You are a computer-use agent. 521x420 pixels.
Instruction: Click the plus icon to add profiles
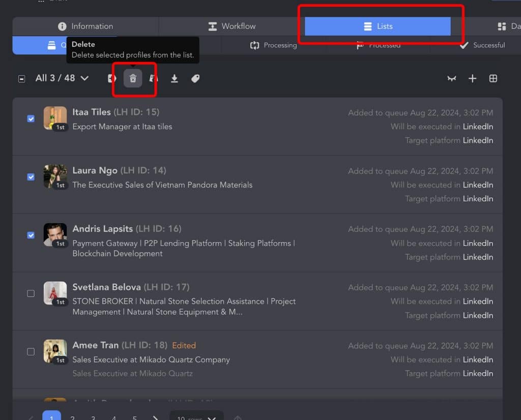tap(472, 79)
